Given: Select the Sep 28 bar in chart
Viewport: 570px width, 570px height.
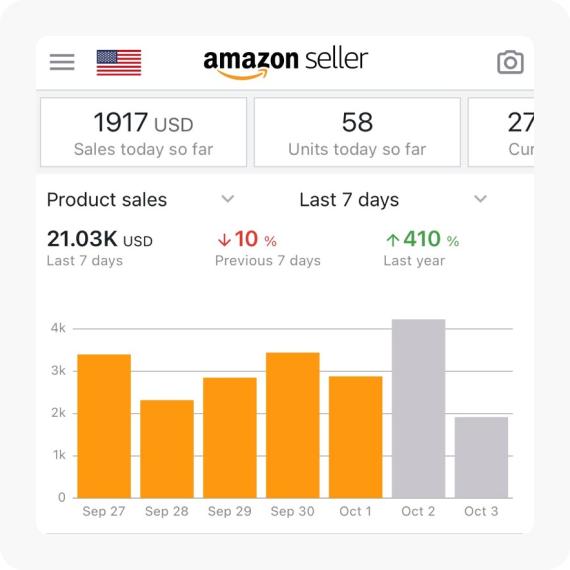Looking at the screenshot, I should (x=167, y=449).
